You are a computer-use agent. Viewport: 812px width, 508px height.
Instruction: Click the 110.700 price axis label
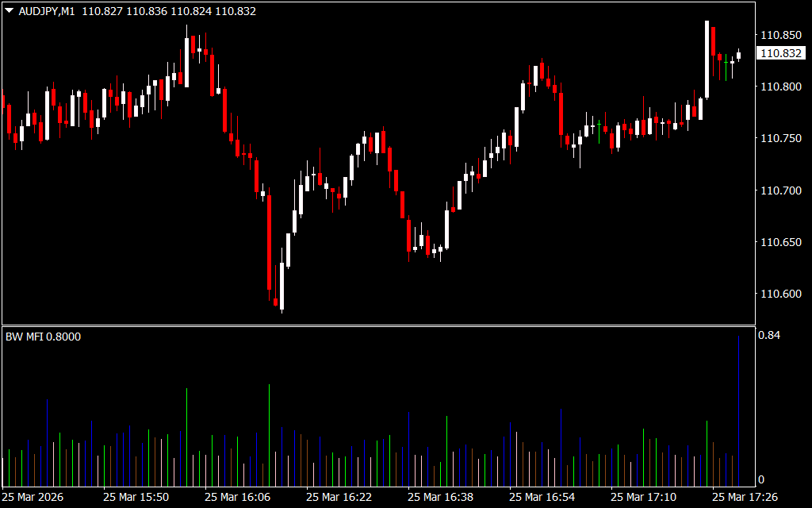(x=779, y=190)
